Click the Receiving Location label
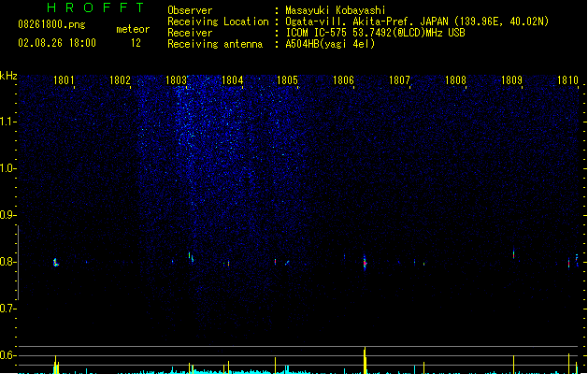 click(x=218, y=22)
